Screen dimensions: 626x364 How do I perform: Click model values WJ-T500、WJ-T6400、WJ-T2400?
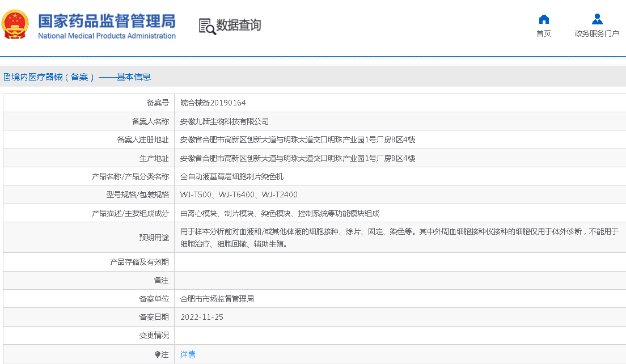click(x=239, y=194)
